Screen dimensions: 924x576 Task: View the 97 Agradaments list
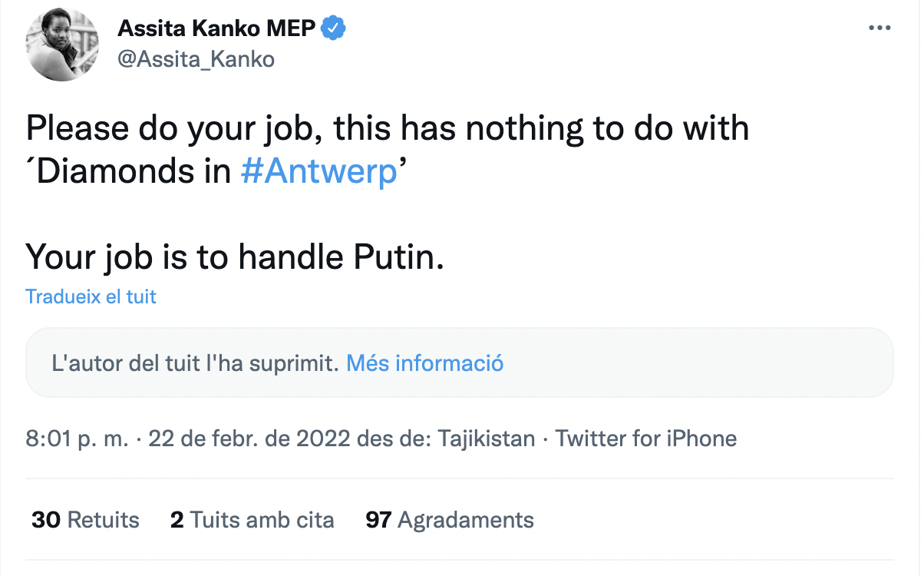(x=450, y=520)
